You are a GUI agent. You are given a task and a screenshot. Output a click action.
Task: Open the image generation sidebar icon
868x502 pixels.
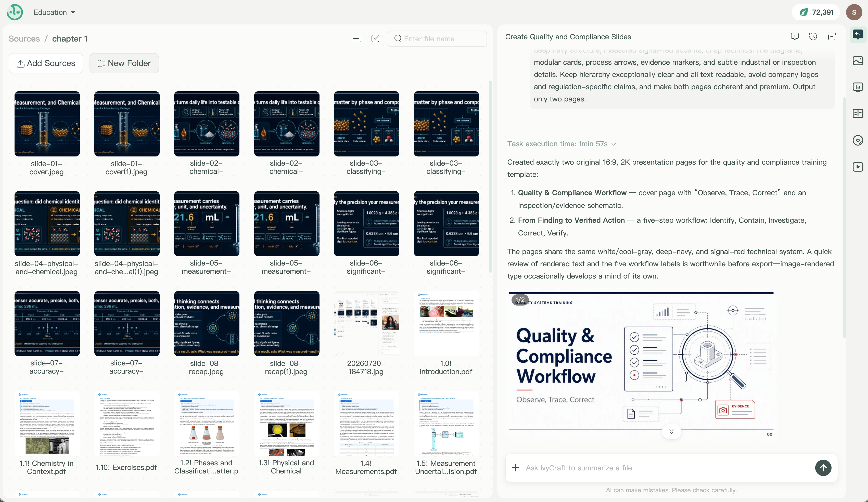coord(858,61)
